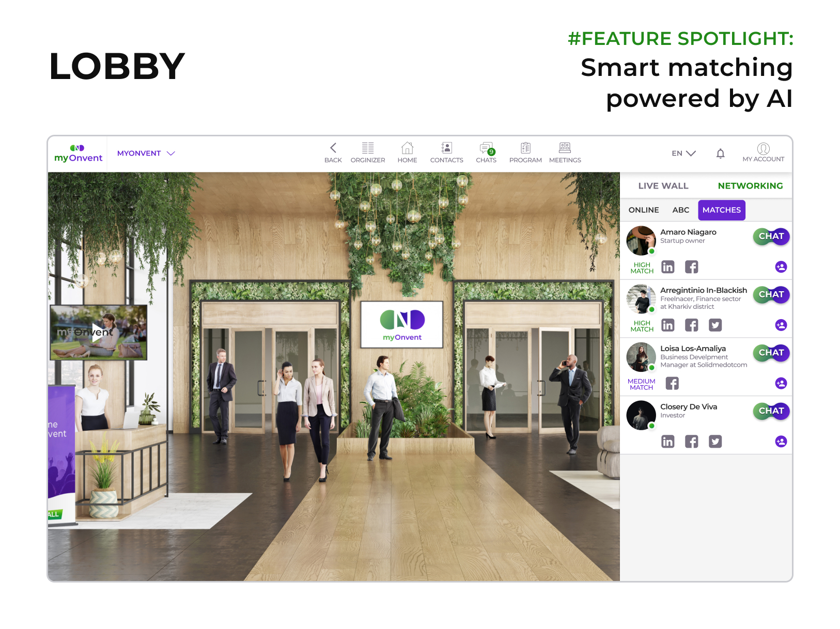View Loisa Los-Amaliya's profile photo
Image resolution: width=840 pixels, height=629 pixels.
641,357
